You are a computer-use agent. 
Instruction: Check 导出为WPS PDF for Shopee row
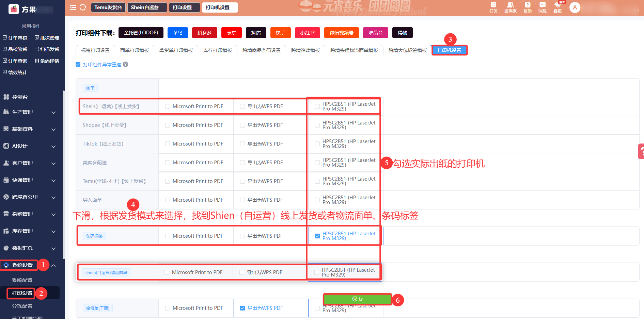(x=242, y=125)
